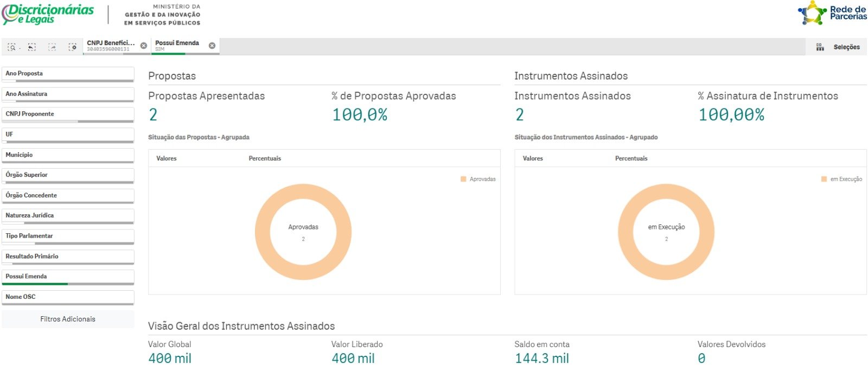868x365 pixels.
Task: Click the em Execução donut ring
Action: 666,191
